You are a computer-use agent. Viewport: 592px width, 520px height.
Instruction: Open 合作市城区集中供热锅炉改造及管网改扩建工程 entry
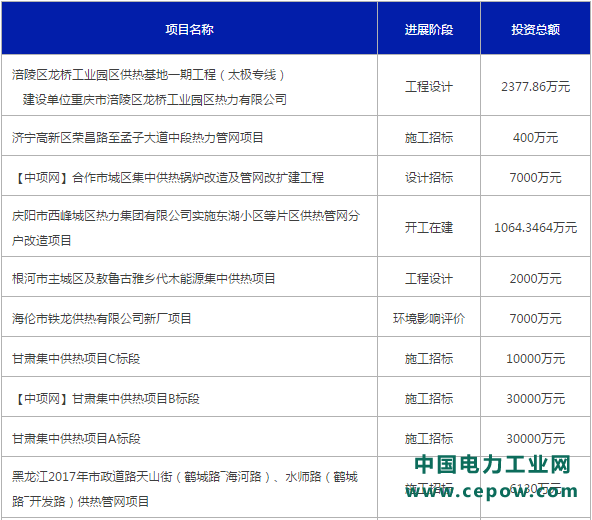[x=168, y=177]
